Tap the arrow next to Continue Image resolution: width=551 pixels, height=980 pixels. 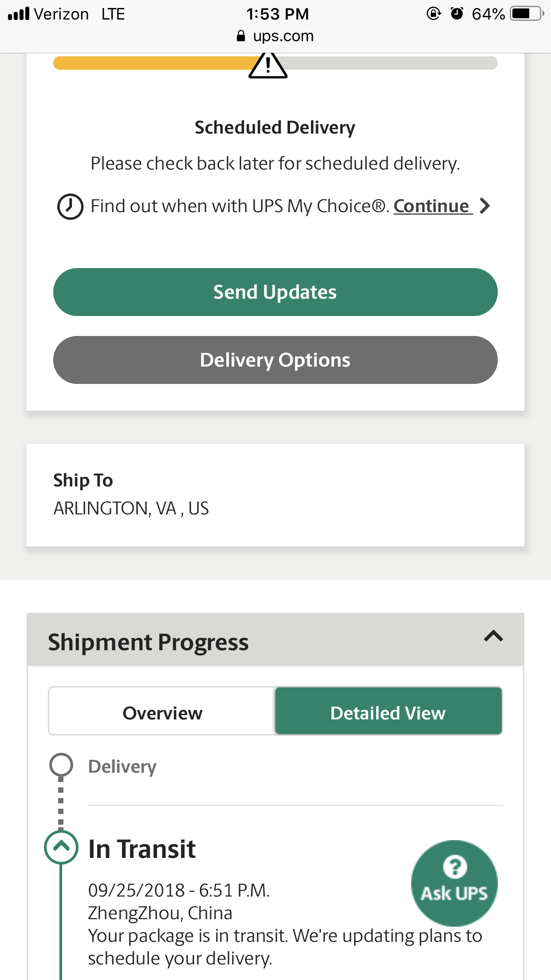click(485, 206)
